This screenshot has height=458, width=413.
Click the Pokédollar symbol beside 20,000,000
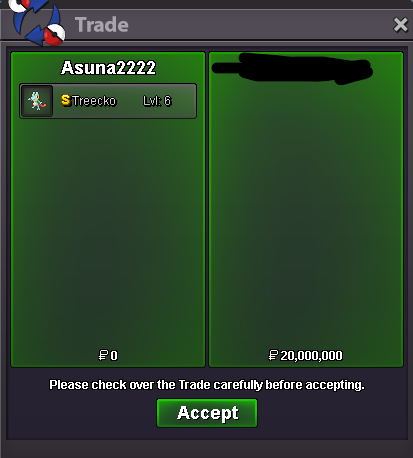273,355
